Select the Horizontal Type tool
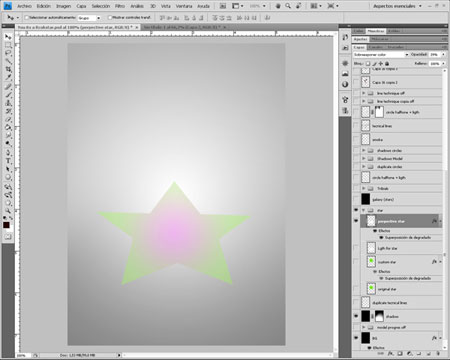Screen dimensions: 450x360 (8, 161)
